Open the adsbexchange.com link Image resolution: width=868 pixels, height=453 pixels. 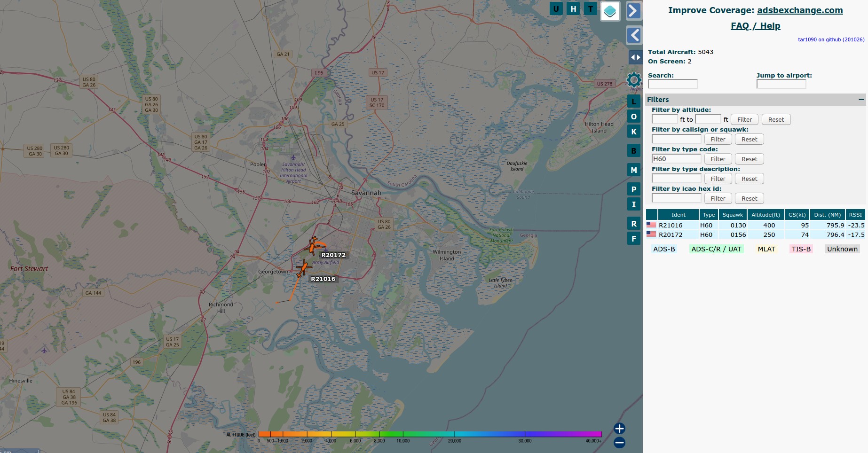[800, 10]
